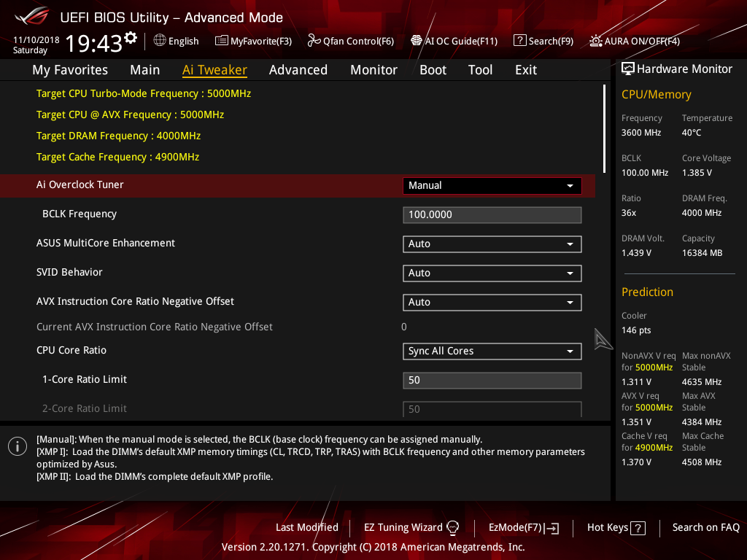Click the language globe to change English
Viewport: 747px width, 560px height.
pyautogui.click(x=176, y=41)
